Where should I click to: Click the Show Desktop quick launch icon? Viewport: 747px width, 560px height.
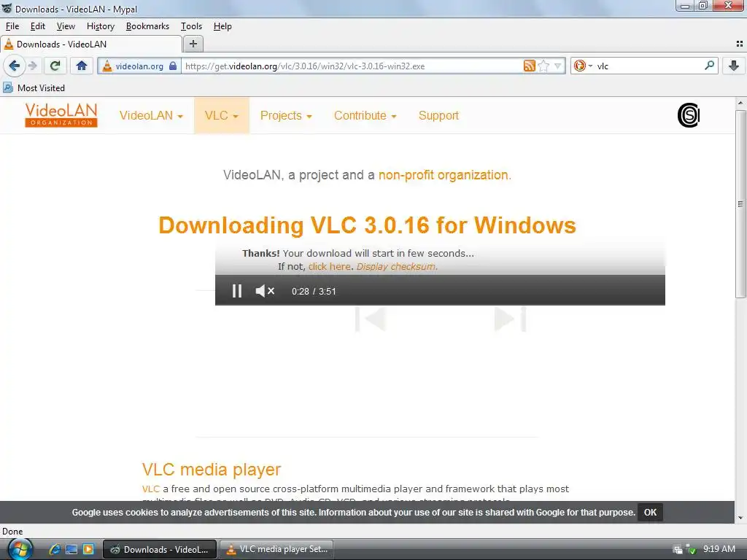(x=71, y=549)
